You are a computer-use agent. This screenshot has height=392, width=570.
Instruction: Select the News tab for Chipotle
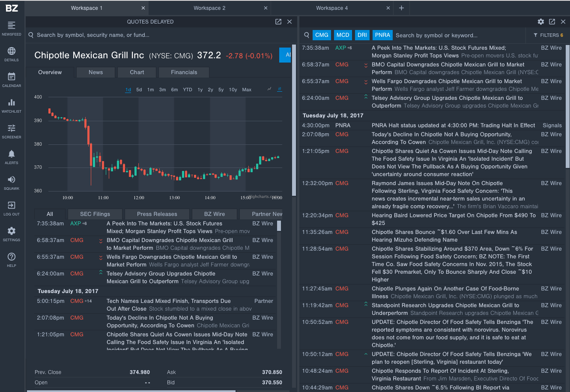(95, 72)
